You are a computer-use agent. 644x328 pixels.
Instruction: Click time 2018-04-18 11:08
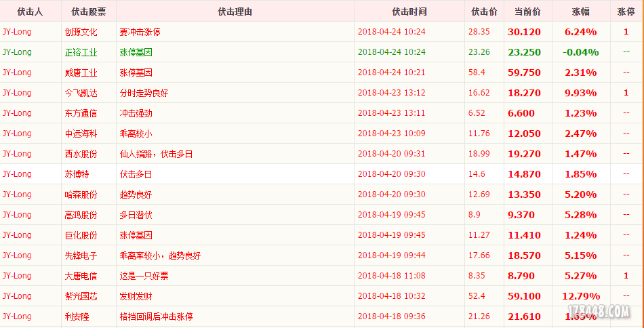click(x=392, y=276)
